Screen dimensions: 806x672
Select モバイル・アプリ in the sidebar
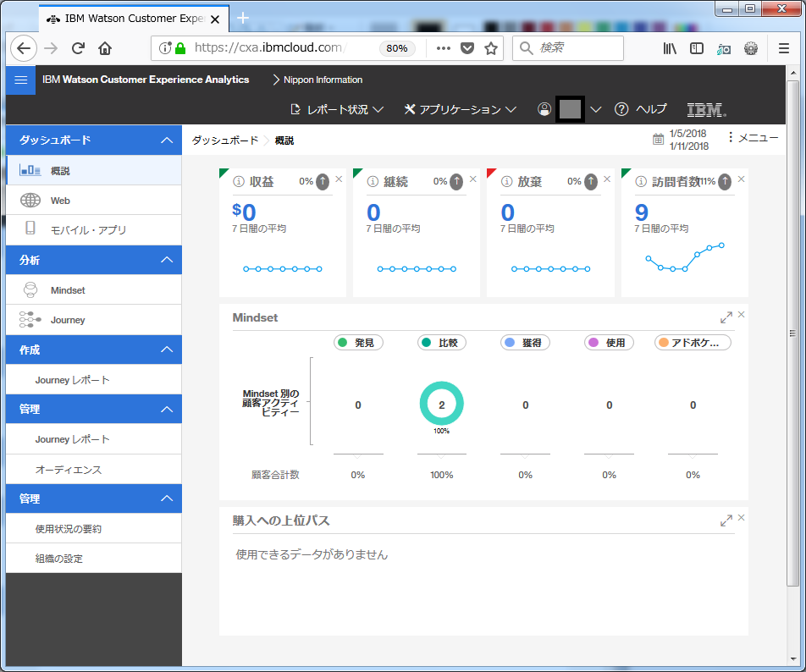(x=93, y=229)
